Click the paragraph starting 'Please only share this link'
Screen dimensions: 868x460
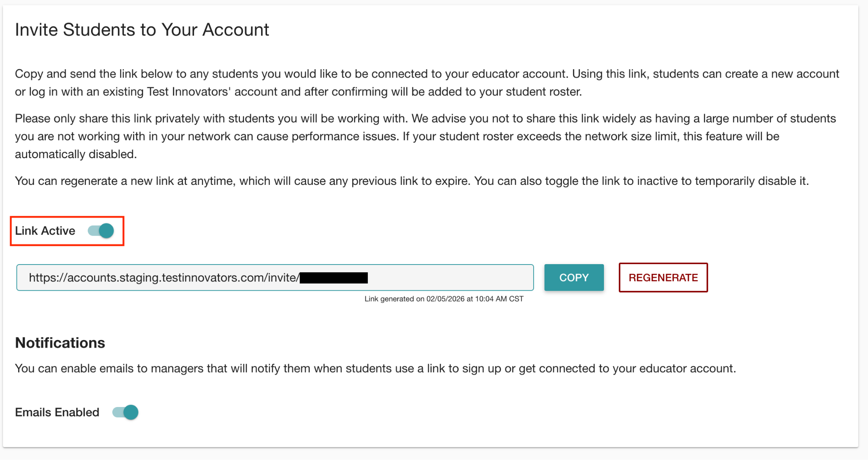[x=426, y=136]
